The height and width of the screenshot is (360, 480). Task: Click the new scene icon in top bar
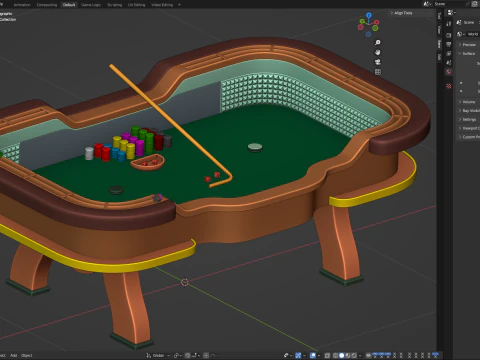[475, 4]
